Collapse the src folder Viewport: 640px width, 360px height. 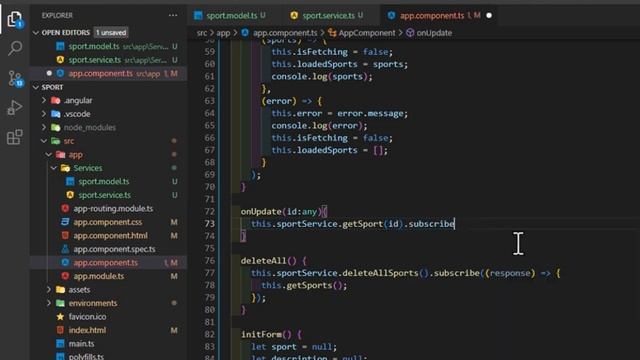coord(68,141)
